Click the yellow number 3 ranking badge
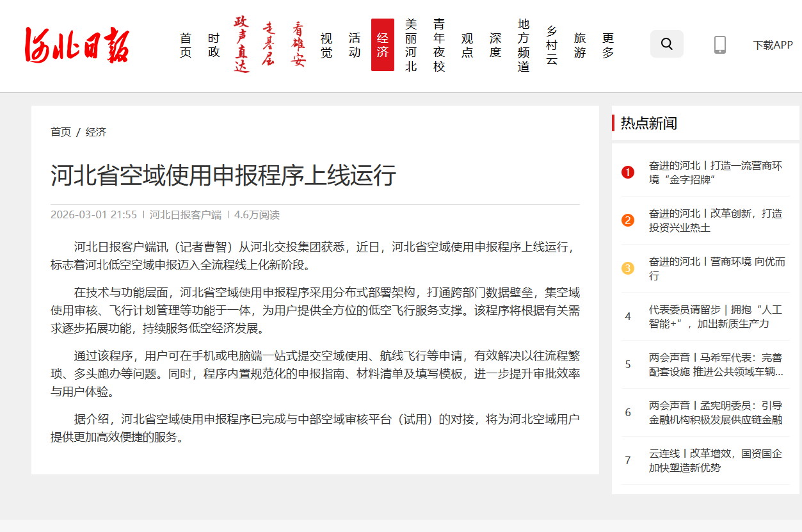 point(627,268)
